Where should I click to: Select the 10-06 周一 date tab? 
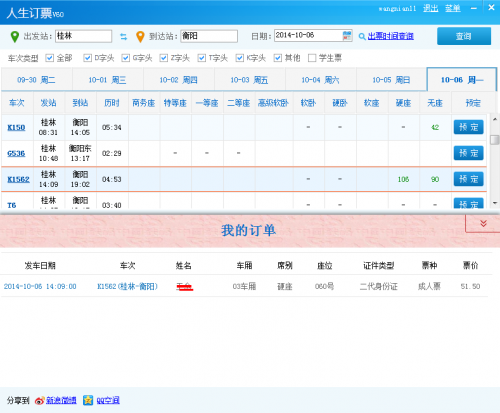[462, 80]
